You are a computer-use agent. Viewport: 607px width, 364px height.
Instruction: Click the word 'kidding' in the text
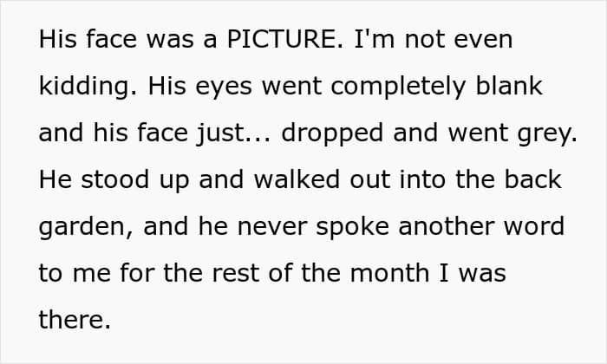coord(88,87)
